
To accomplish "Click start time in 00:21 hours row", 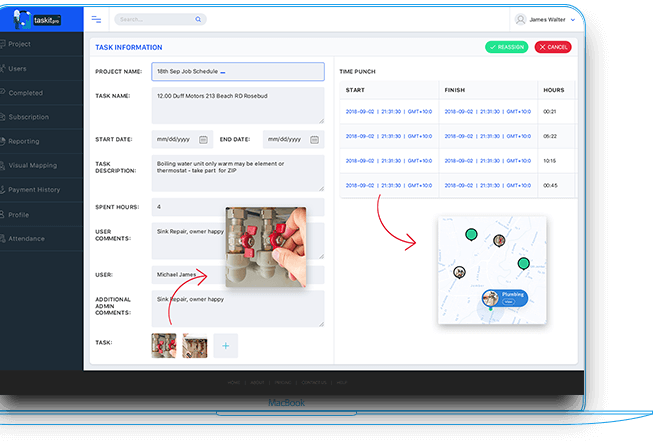I will coord(389,112).
